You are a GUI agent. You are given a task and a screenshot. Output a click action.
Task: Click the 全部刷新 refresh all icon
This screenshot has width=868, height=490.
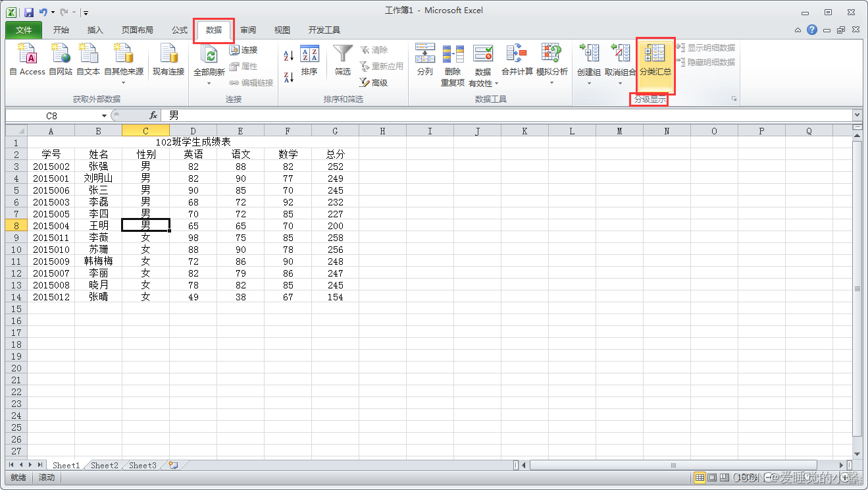(209, 55)
